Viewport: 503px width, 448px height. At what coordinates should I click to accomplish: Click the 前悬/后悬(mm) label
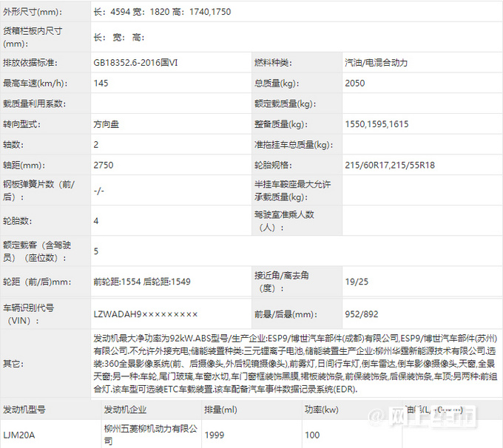click(x=286, y=314)
